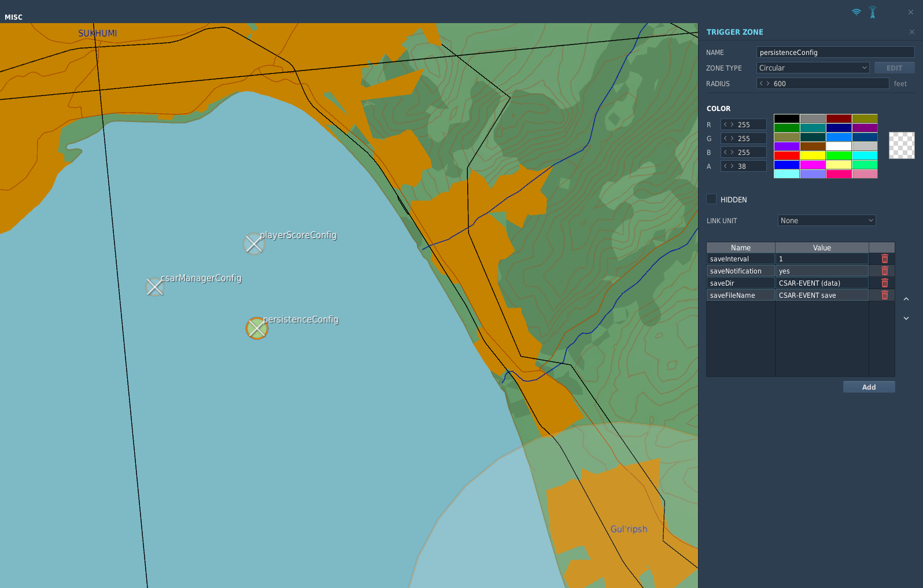The width and height of the screenshot is (923, 588).
Task: Open the MISC menu
Action: (x=13, y=17)
